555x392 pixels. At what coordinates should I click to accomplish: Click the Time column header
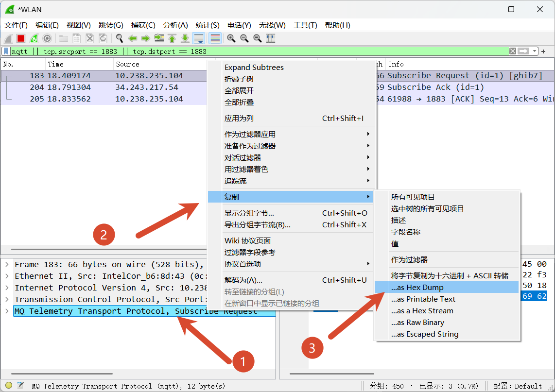click(79, 64)
